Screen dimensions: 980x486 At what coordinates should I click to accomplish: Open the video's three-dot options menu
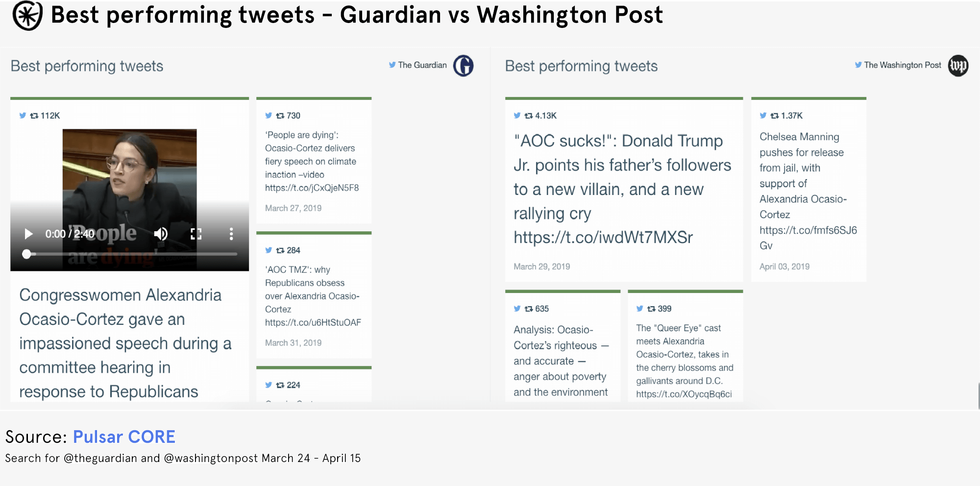pyautogui.click(x=231, y=234)
